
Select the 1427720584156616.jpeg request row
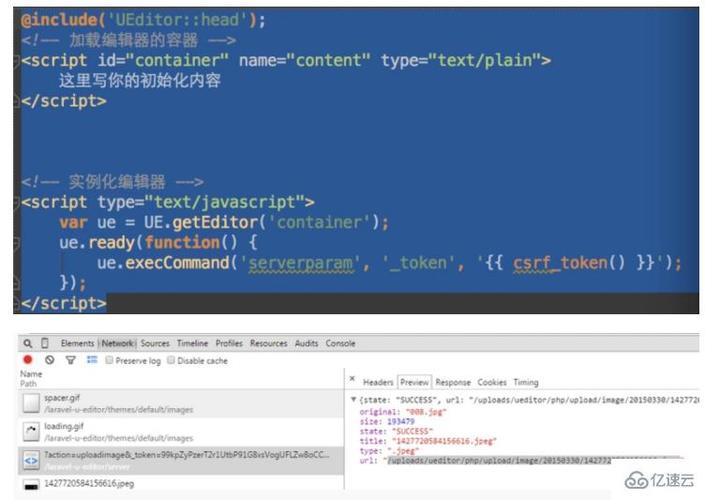[x=181, y=485]
